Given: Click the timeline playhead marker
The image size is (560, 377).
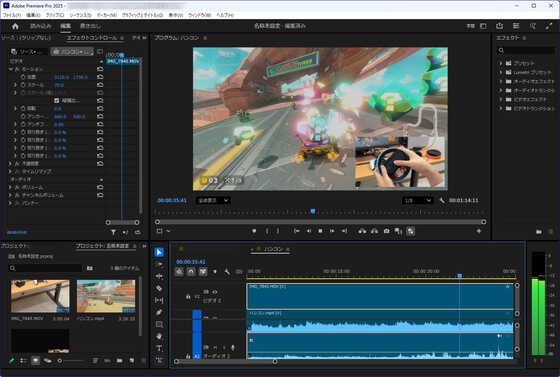Looking at the screenshot, I should coord(460,276).
